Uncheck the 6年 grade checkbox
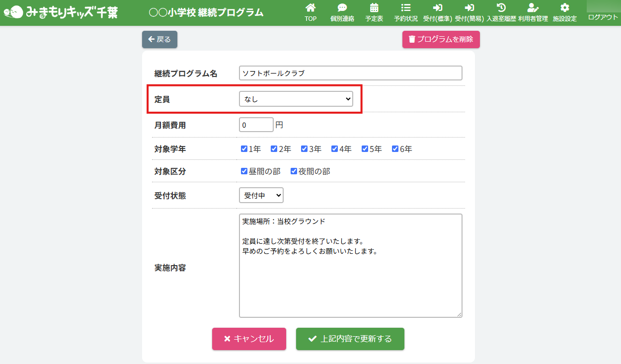The width and height of the screenshot is (621, 364). click(395, 148)
